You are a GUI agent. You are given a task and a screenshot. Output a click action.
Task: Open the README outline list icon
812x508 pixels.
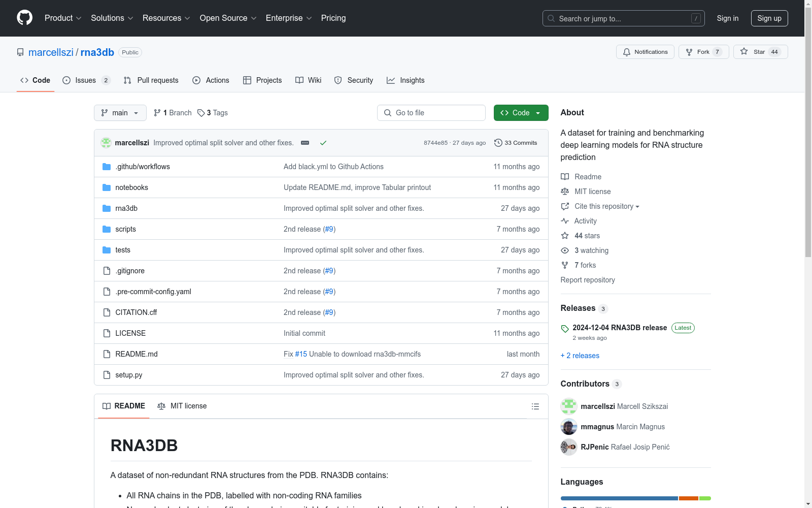[535, 406]
